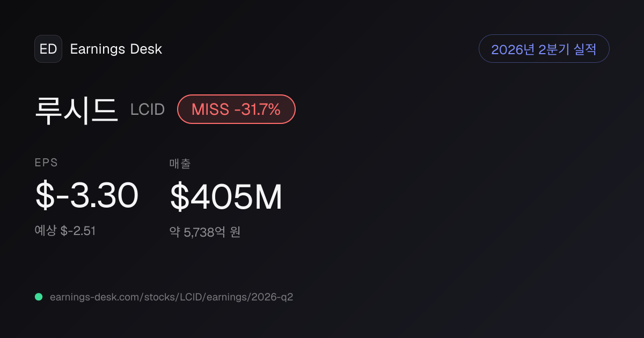Click the 예상 $-2.51 estimate text
The image size is (644, 338).
pos(65,231)
